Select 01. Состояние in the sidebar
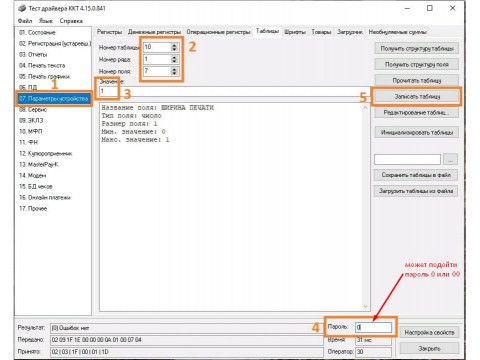Viewport: 480px width, 360px height. point(37,32)
